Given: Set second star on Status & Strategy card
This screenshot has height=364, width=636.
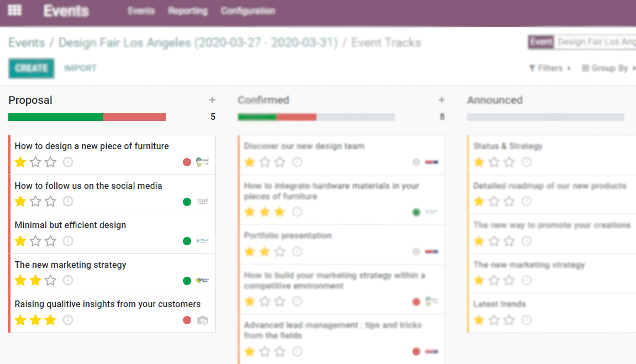Looking at the screenshot, I should point(494,162).
